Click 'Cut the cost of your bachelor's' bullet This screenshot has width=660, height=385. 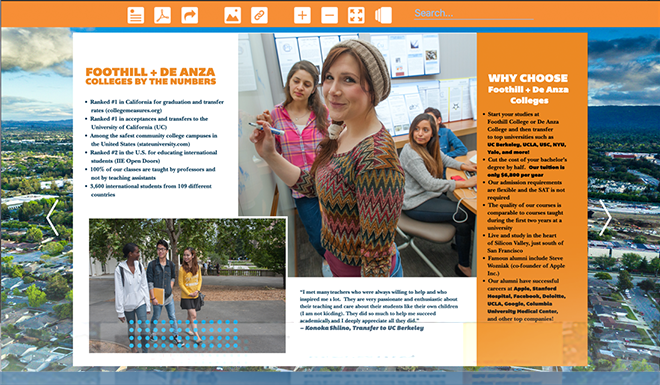click(x=525, y=167)
